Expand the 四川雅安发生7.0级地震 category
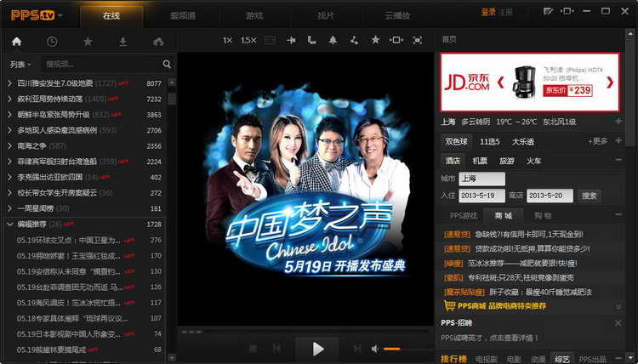Screen dimensions: 638x364 click(x=9, y=83)
